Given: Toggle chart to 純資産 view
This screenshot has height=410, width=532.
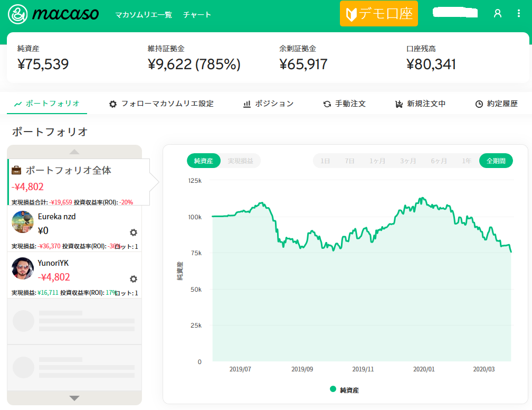Looking at the screenshot, I should tap(203, 161).
